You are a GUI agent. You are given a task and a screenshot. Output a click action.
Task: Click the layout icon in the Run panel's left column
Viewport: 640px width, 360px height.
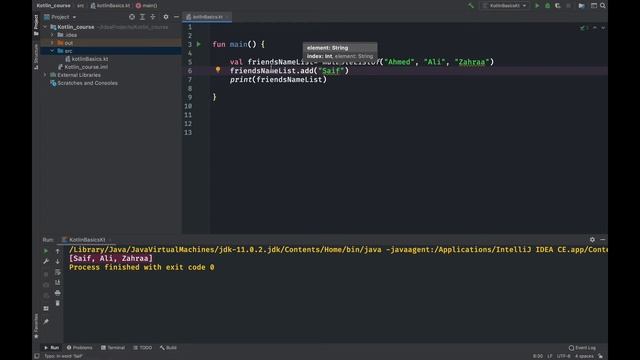click(x=46, y=308)
